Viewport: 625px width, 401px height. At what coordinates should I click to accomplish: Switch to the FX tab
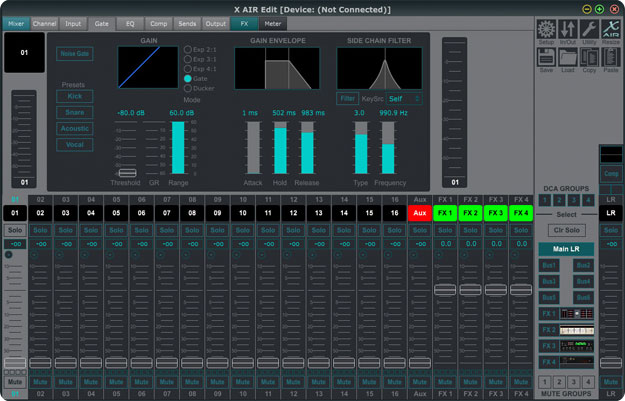pos(244,24)
